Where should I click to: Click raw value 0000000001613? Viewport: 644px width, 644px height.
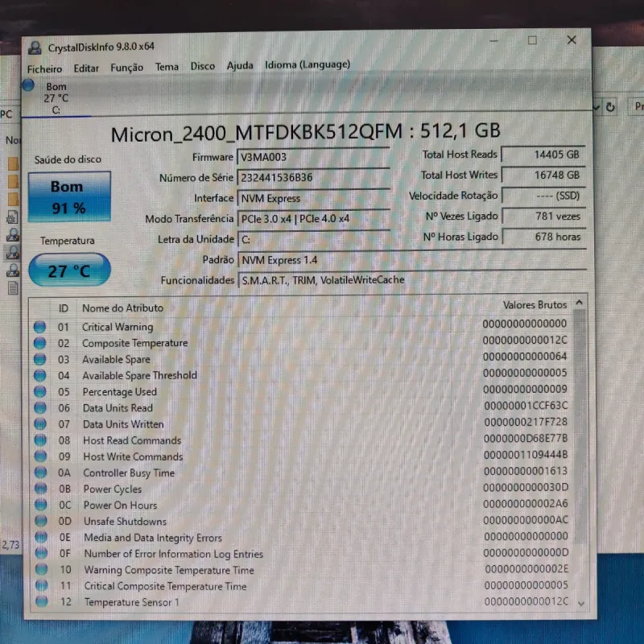pyautogui.click(x=526, y=471)
